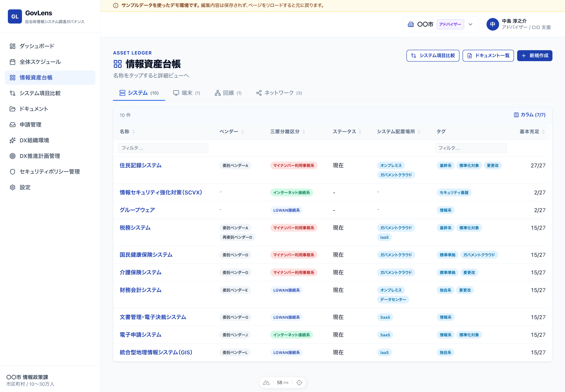Open ダッシュボード in the sidebar
The height and width of the screenshot is (392, 565).
[x=50, y=46]
